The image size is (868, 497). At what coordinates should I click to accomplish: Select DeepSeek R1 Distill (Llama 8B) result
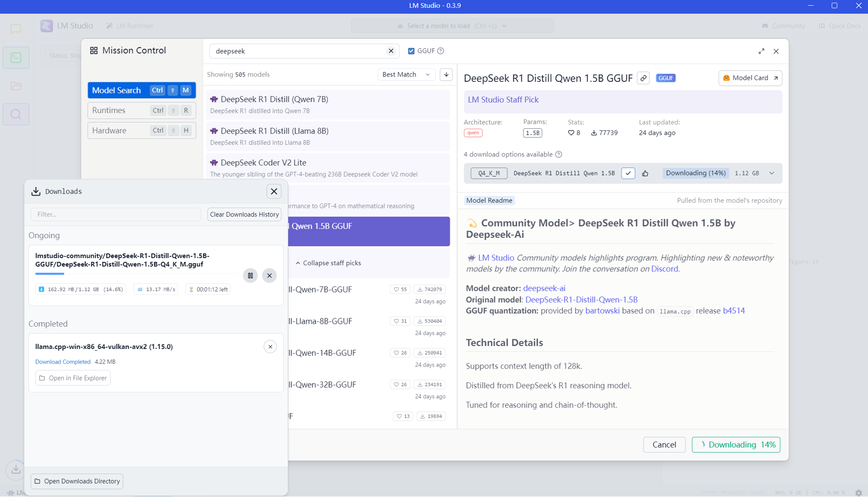tap(328, 136)
